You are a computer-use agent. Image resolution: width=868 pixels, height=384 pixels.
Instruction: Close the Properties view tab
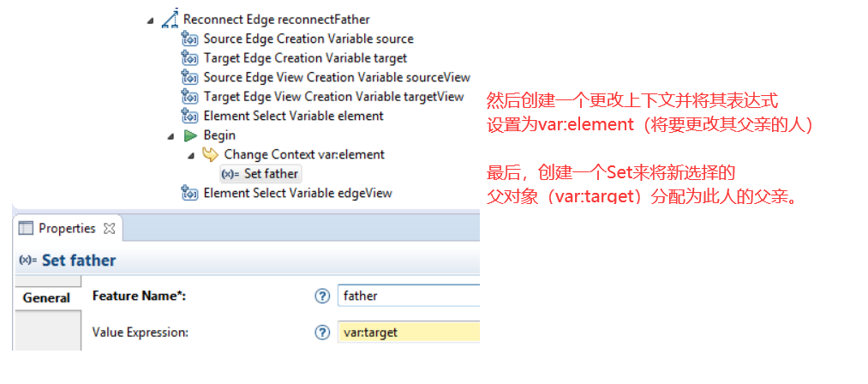[110, 229]
